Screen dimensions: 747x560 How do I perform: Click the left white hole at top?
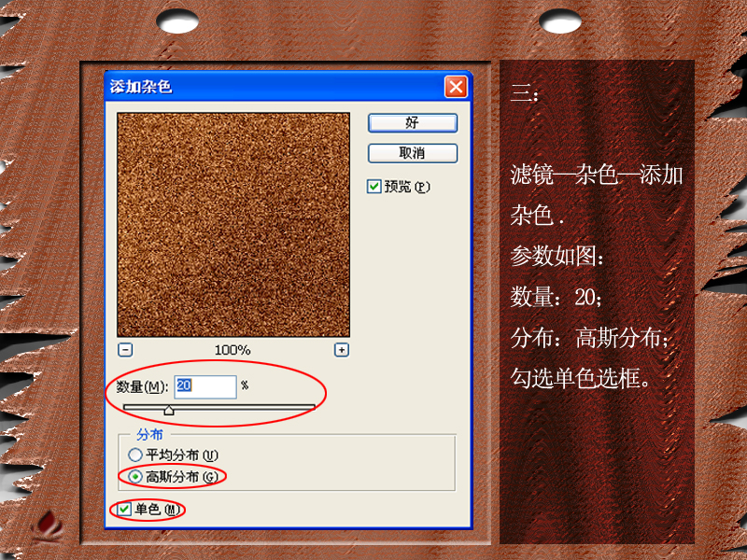[x=177, y=21]
